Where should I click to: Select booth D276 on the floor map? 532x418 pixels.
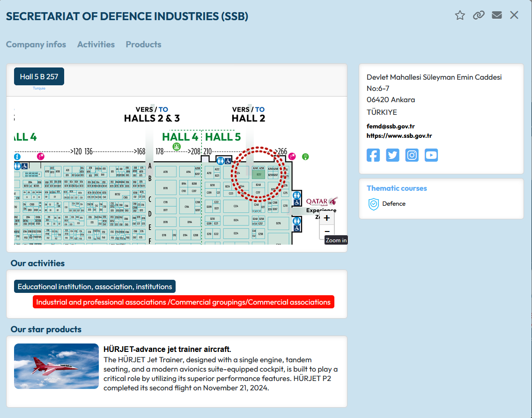pos(278,224)
